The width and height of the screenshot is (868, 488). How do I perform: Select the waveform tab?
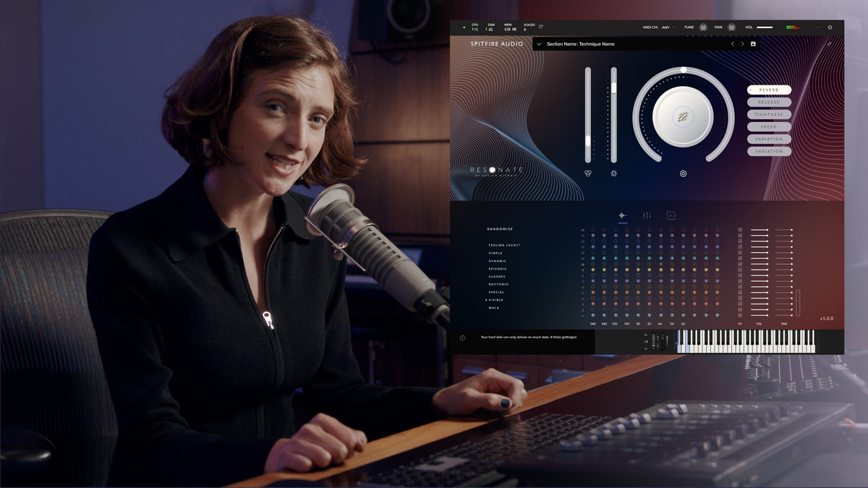click(622, 215)
